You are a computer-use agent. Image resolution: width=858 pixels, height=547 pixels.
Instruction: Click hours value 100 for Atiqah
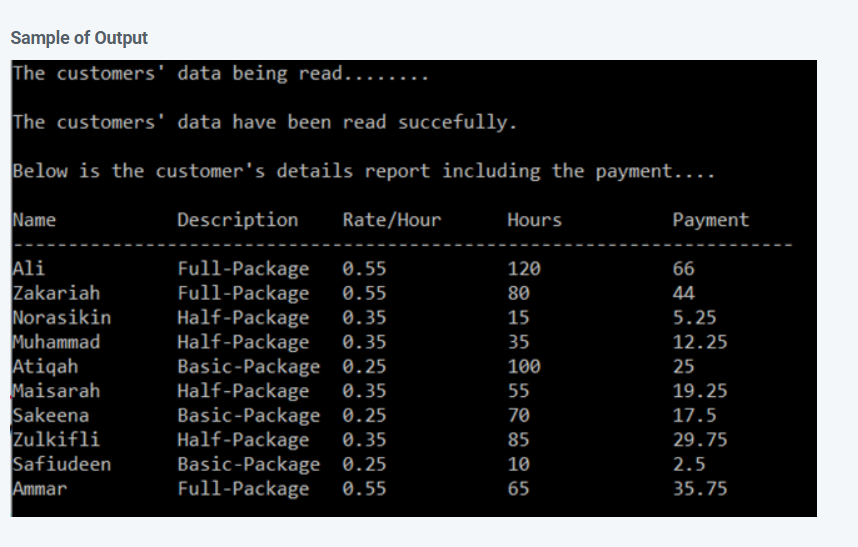point(524,366)
